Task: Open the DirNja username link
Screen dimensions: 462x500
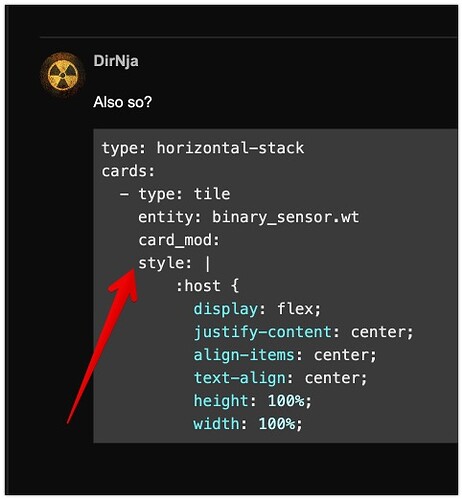Action: click(x=116, y=61)
